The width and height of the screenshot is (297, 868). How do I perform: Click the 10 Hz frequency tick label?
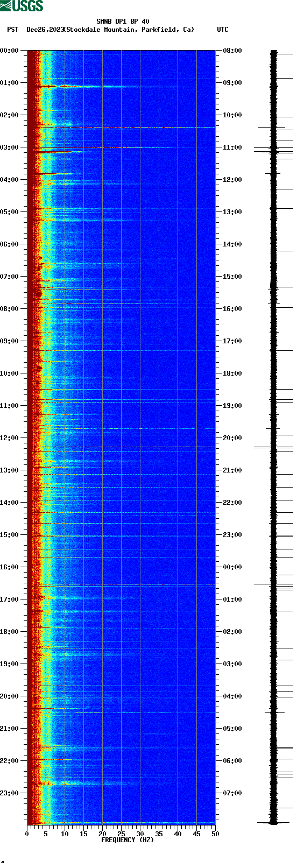65,834
